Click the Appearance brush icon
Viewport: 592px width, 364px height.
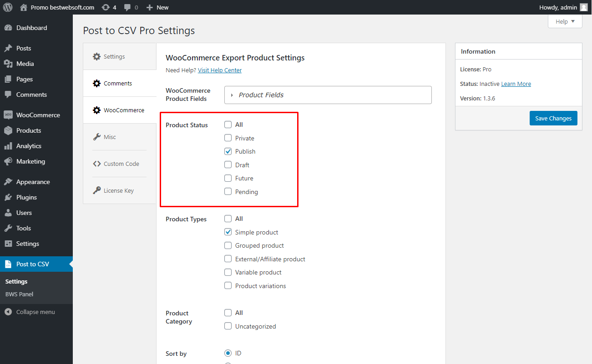point(8,182)
